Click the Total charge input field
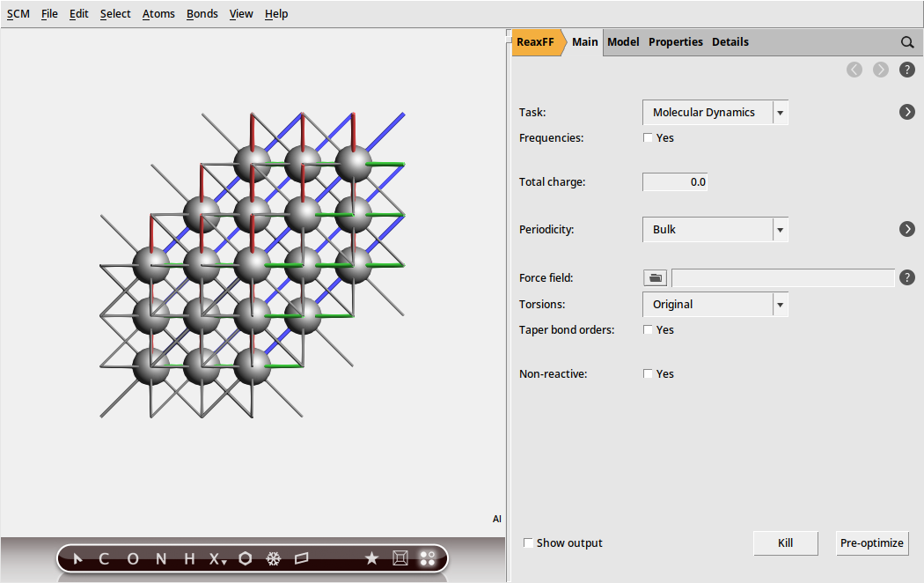The width and height of the screenshot is (924, 583). [x=675, y=182]
